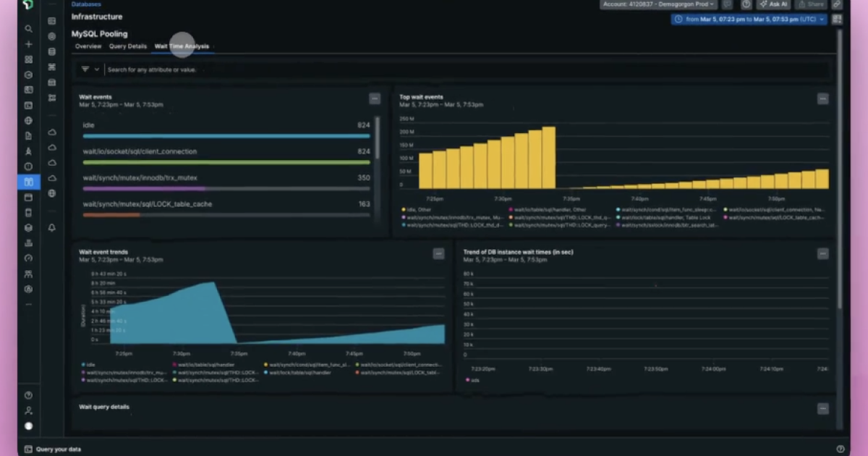Click the Wait events list scrollbar
The height and width of the screenshot is (456, 868).
(x=378, y=138)
